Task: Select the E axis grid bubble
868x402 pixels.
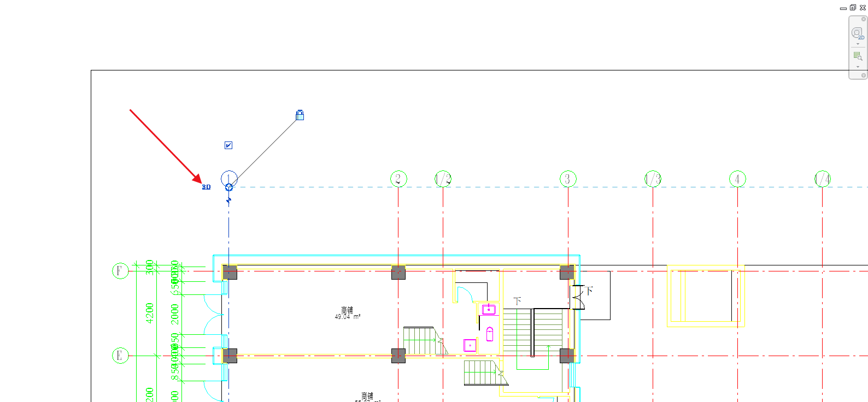Action: [x=120, y=356]
